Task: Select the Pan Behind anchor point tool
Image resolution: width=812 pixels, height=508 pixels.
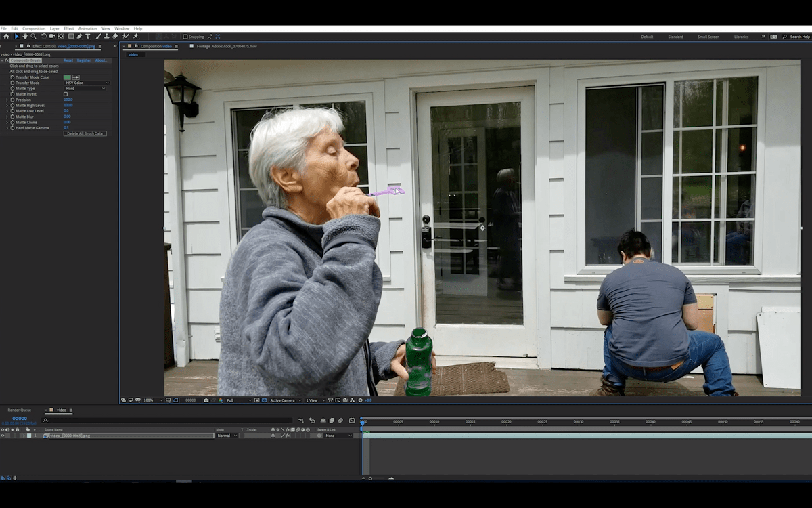Action: point(61,37)
